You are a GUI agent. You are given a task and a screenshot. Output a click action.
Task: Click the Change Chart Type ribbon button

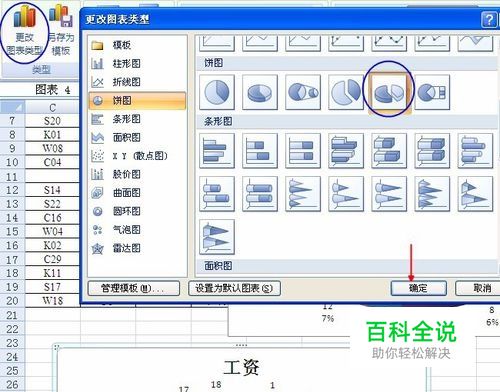25,31
